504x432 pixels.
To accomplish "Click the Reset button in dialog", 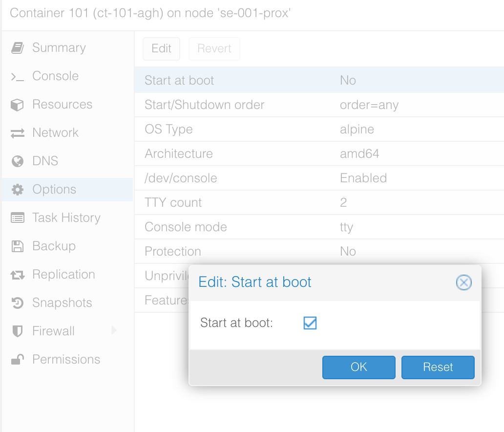I will pos(438,367).
